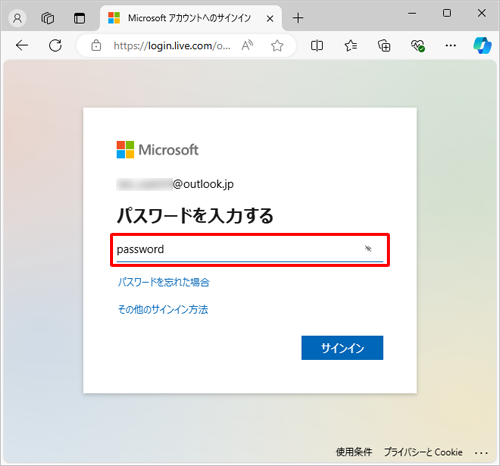Go back to the previous page
This screenshot has height=466, width=500.
point(22,45)
